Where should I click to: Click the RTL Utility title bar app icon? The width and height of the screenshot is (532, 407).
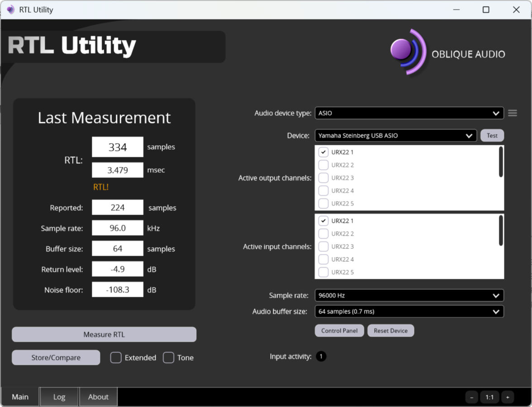[x=10, y=9]
